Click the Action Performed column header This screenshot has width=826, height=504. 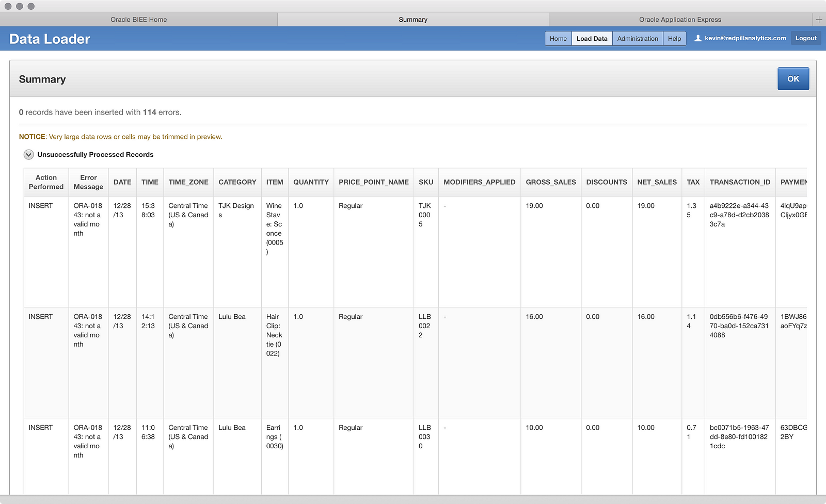(x=46, y=182)
